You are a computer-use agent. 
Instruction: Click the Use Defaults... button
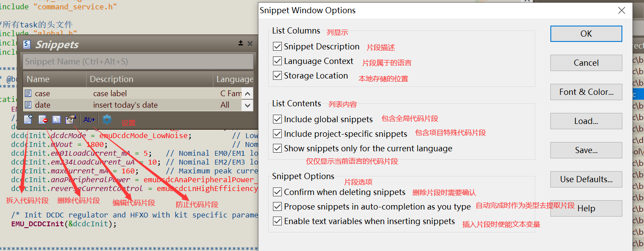tap(586, 179)
